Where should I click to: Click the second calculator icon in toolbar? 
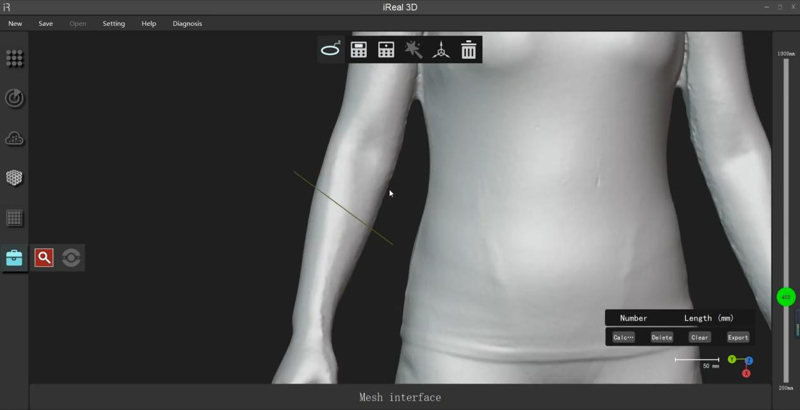pos(386,49)
